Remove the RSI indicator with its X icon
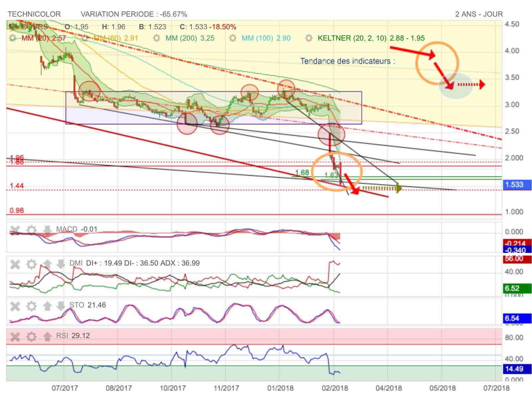Image resolution: width=532 pixels, height=396 pixels. pos(15,337)
